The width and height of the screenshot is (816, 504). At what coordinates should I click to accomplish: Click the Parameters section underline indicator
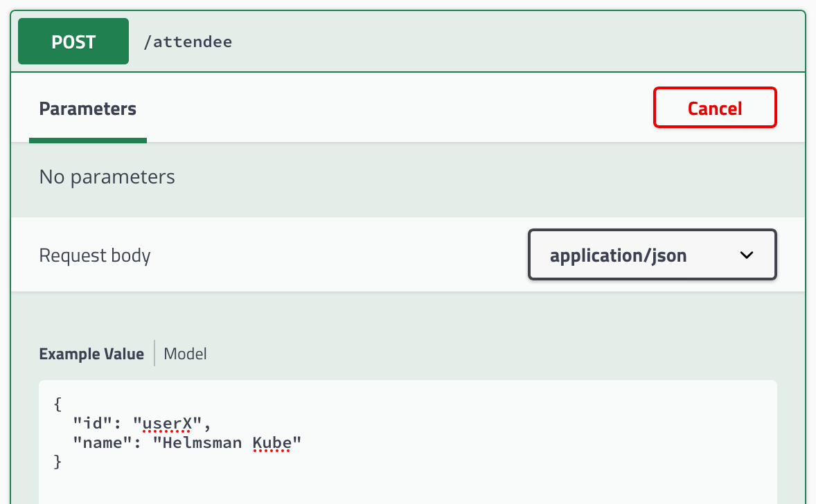coord(87,141)
